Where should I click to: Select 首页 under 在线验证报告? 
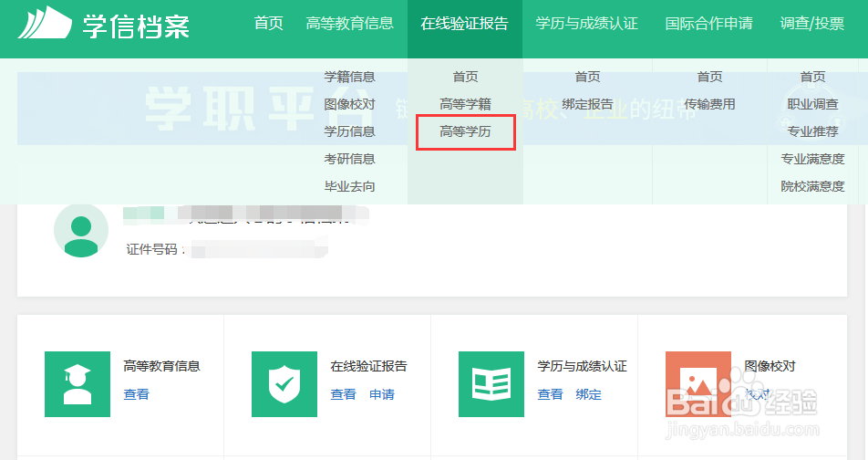coord(466,77)
